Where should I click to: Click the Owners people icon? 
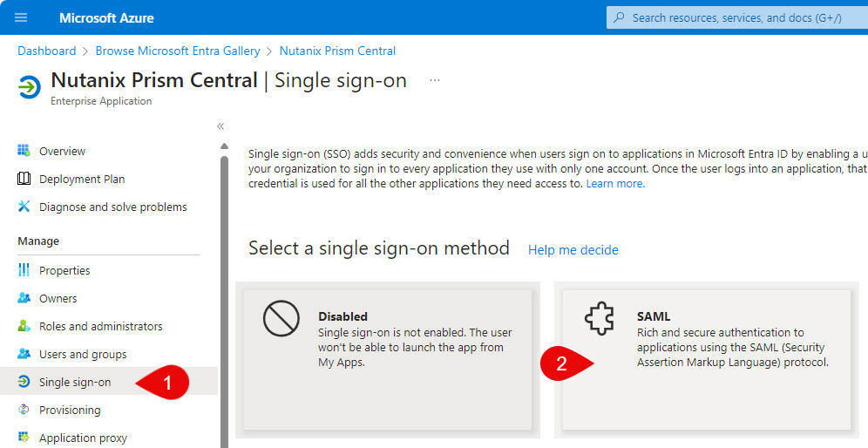pyautogui.click(x=24, y=298)
